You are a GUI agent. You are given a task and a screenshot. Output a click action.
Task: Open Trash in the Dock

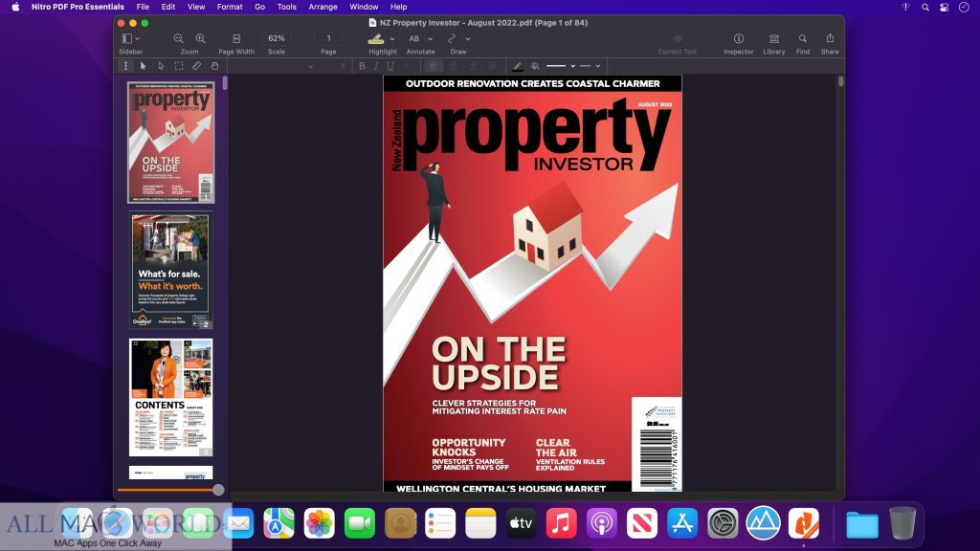tap(902, 523)
